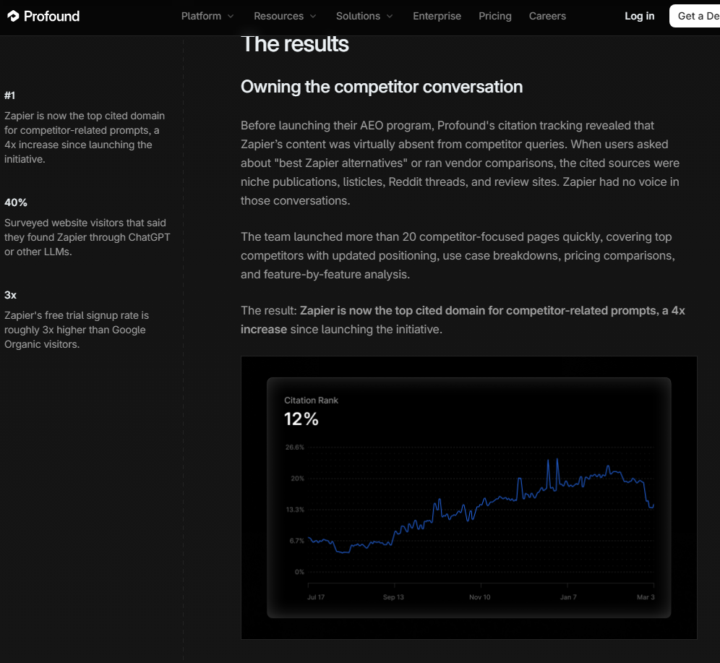Screen dimensions: 720x663
Task: Click the 3x sidebar statistic
Action: click(x=10, y=295)
